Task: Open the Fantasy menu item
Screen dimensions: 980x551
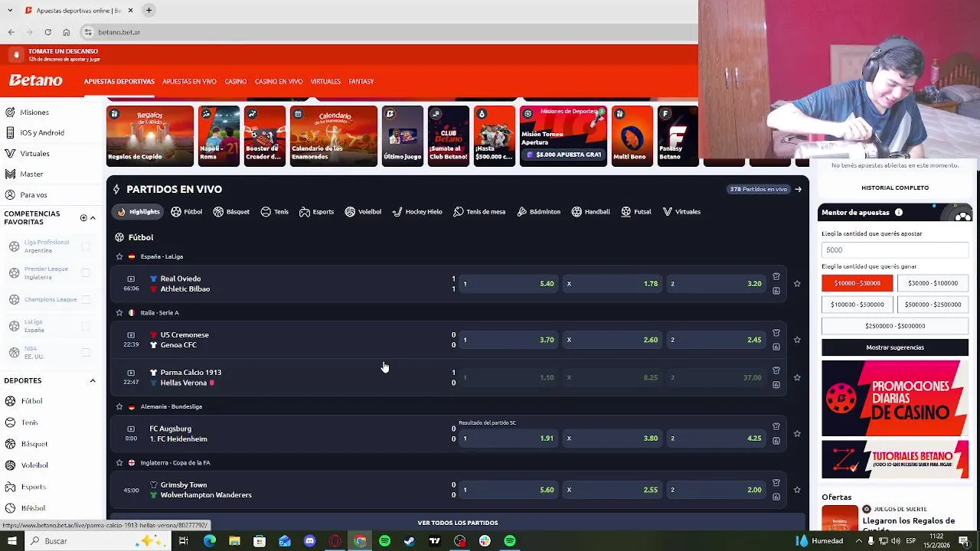Action: 361,81
